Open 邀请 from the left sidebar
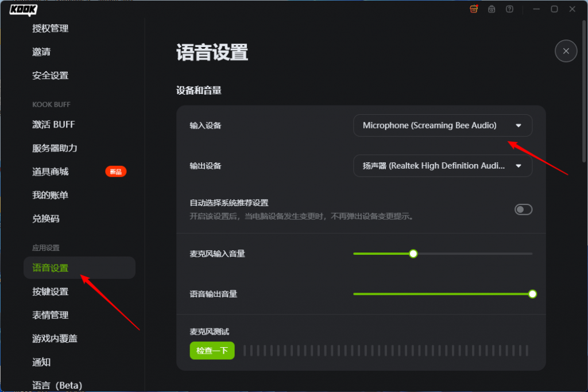Image resolution: width=588 pixels, height=392 pixels. [42, 52]
